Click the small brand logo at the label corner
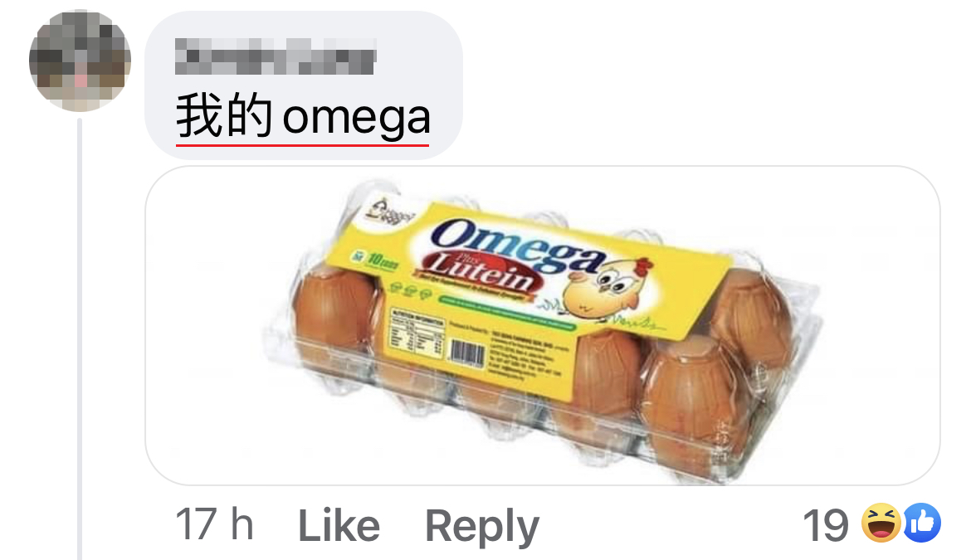This screenshot has width=971, height=560. click(388, 211)
